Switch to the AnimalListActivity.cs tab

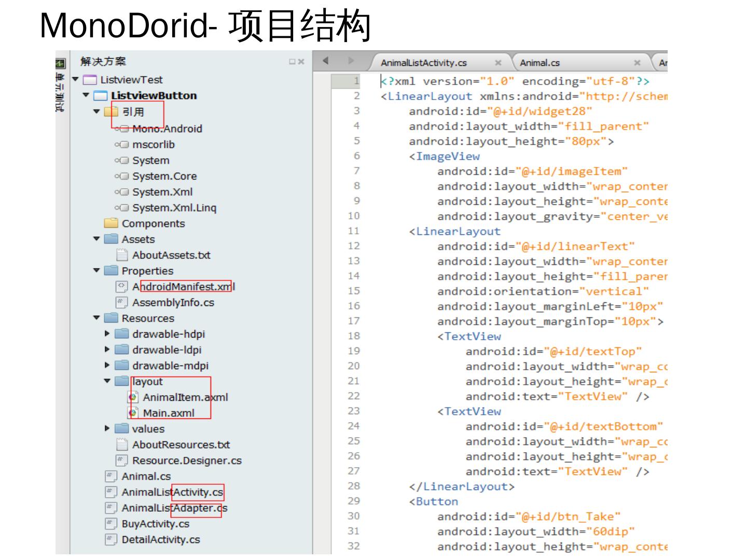click(x=423, y=63)
